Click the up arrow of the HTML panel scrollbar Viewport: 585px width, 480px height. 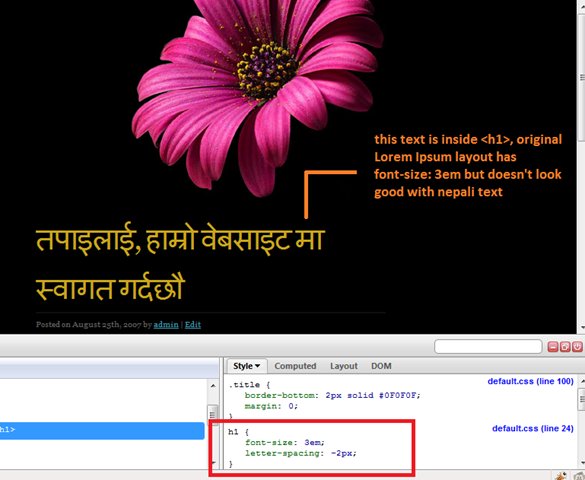click(x=213, y=386)
